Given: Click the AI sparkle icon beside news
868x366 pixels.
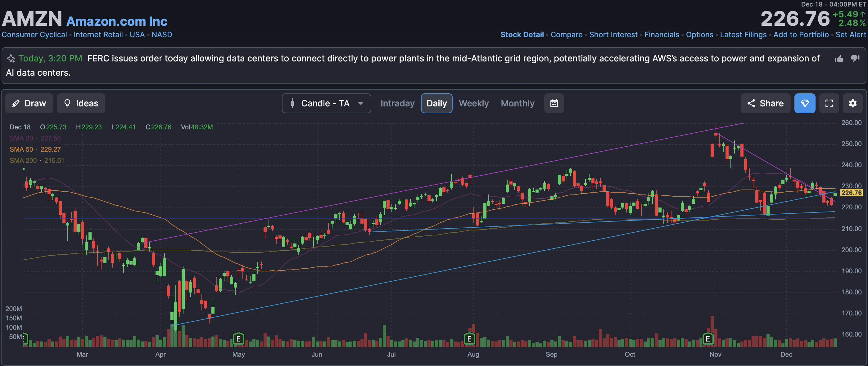Looking at the screenshot, I should click(x=11, y=59).
